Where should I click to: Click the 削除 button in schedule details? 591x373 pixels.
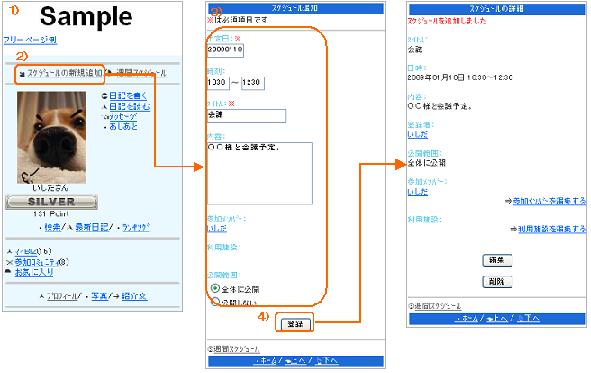[x=497, y=281]
